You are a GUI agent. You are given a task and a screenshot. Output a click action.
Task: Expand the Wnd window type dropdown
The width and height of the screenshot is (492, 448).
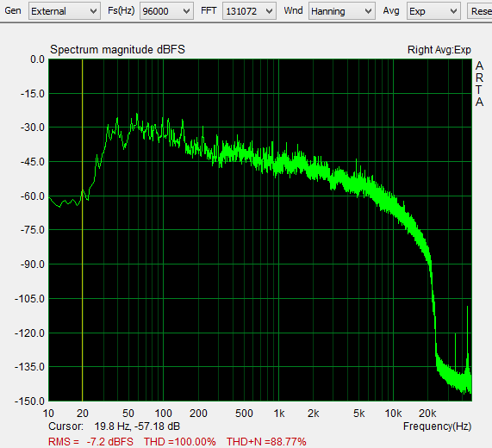pyautogui.click(x=342, y=11)
